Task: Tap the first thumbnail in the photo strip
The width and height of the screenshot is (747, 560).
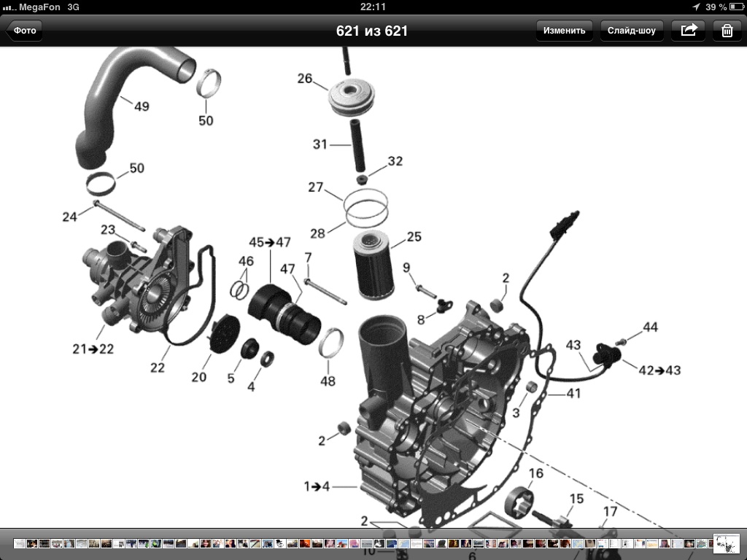Action: (20, 544)
